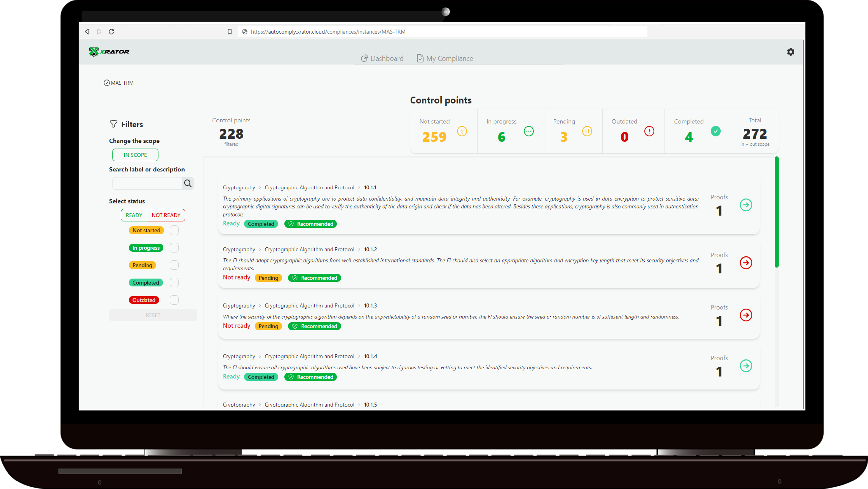Screen dimensions: 868x489
Task: Expand the Cryptography breadcrumb chevron on 10.1.3
Action: coord(259,305)
